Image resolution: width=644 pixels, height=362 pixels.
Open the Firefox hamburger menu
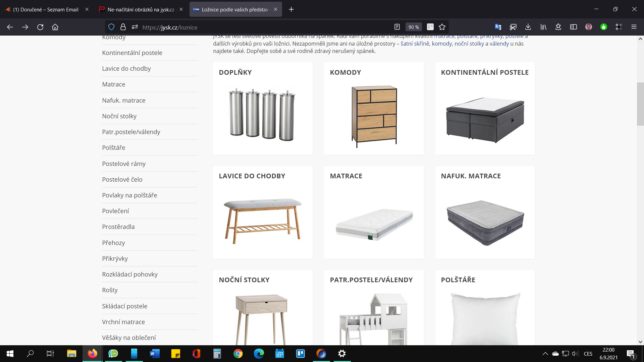coord(634,27)
